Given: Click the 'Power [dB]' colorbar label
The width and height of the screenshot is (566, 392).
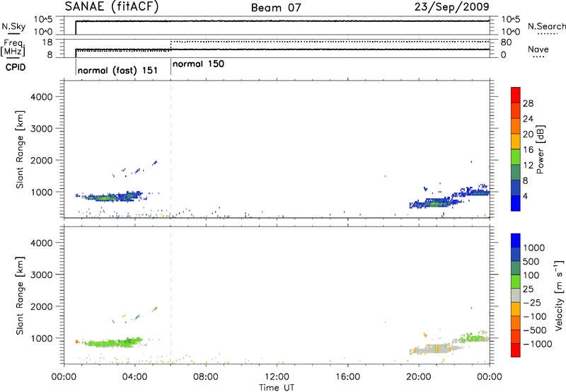Looking at the screenshot, I should point(541,149).
